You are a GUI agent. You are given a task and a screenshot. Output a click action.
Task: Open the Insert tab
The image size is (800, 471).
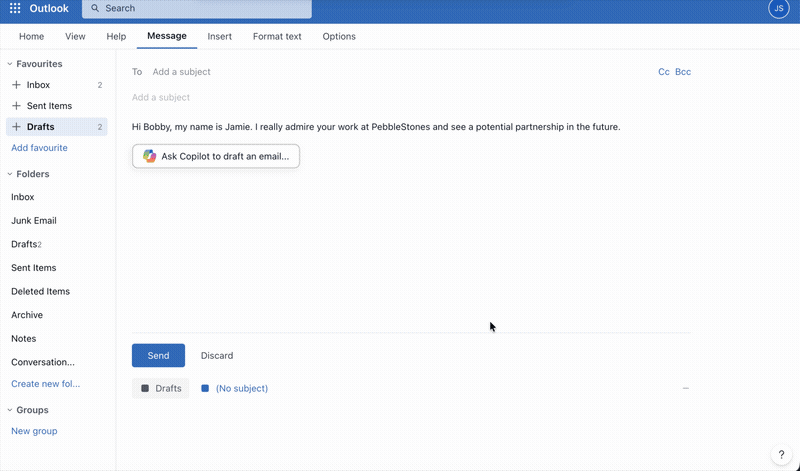pyautogui.click(x=220, y=36)
